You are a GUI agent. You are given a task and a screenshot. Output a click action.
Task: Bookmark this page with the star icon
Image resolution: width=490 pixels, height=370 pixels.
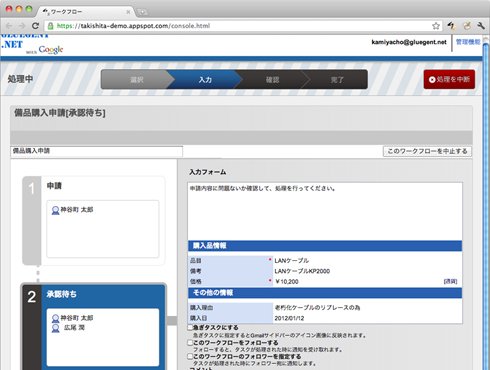click(436, 26)
